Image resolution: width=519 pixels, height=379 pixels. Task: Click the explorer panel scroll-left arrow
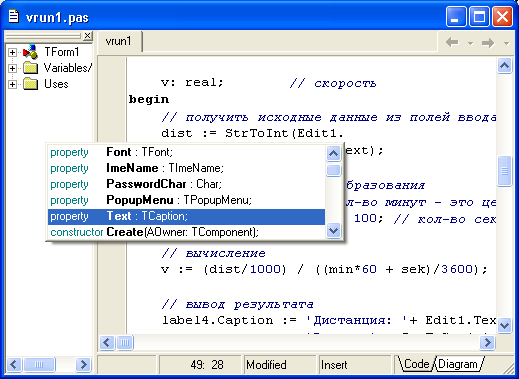click(x=14, y=365)
